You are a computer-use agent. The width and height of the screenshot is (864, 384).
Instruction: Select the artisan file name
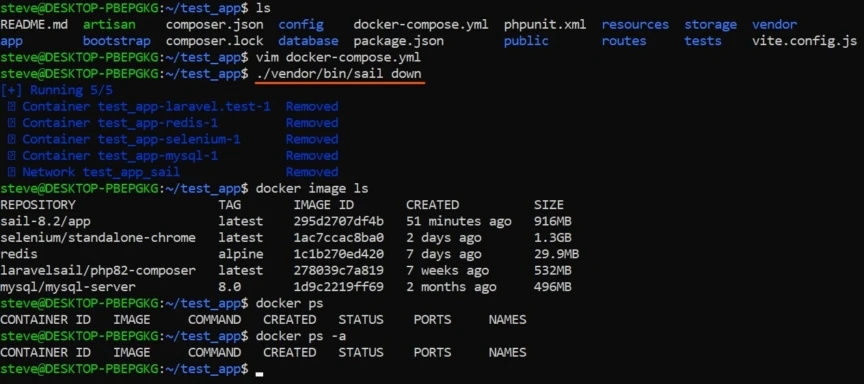[x=109, y=25]
